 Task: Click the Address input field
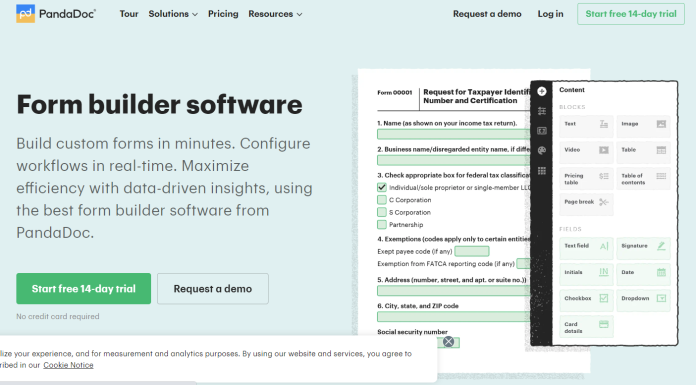[454, 291]
